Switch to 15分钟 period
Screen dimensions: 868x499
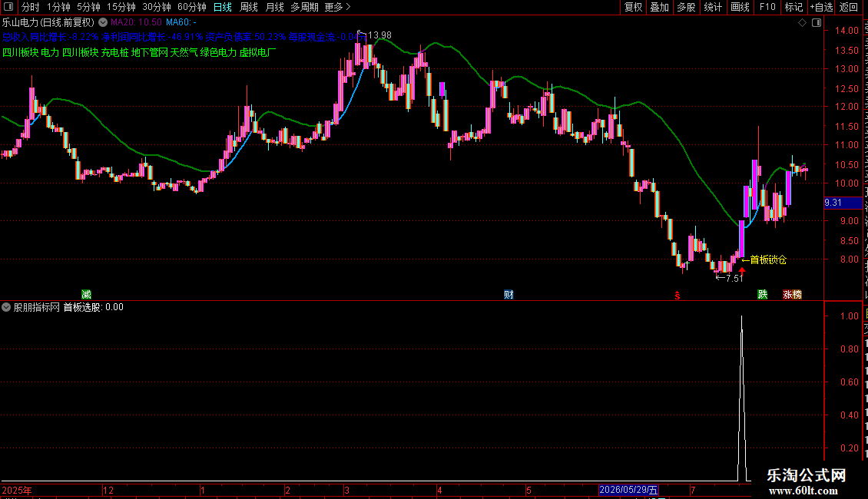pos(121,7)
